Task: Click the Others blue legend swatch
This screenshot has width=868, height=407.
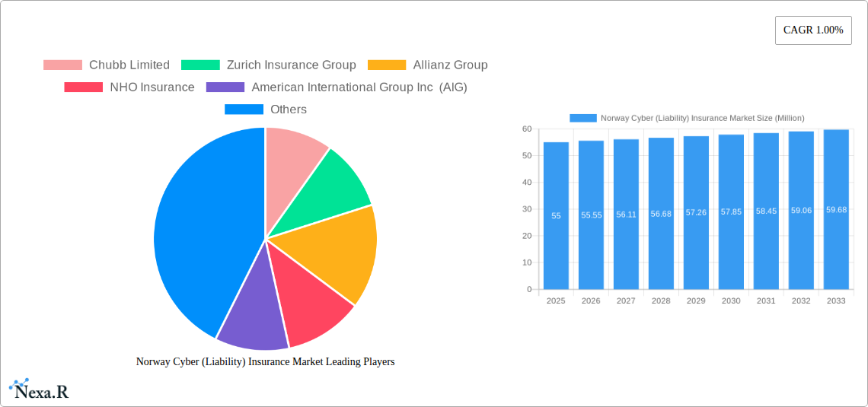Action: (244, 110)
